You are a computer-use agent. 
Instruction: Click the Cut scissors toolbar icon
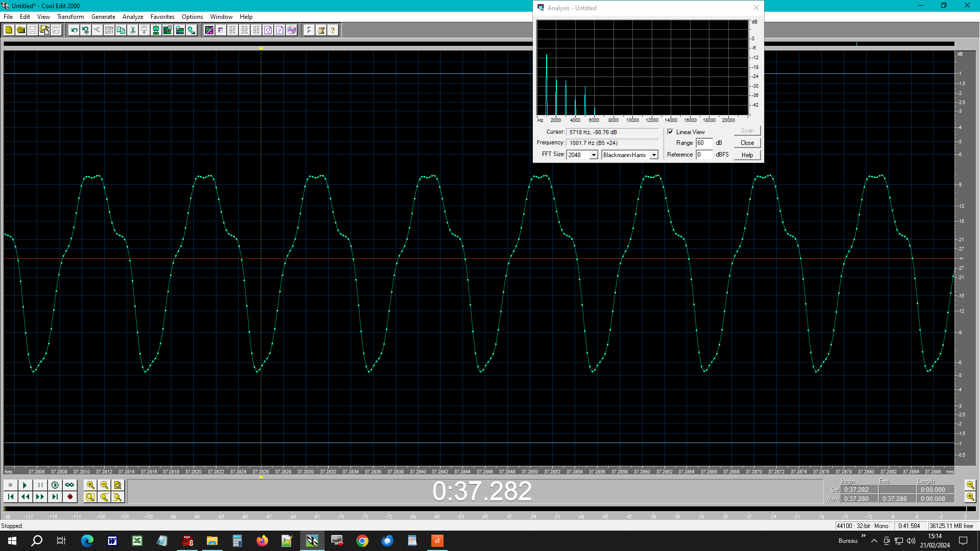point(133,30)
